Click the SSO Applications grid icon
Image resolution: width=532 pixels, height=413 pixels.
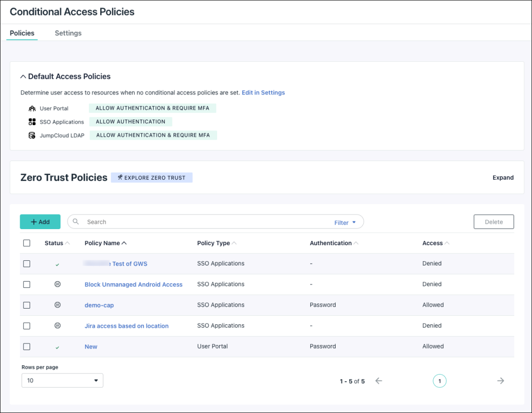[32, 122]
